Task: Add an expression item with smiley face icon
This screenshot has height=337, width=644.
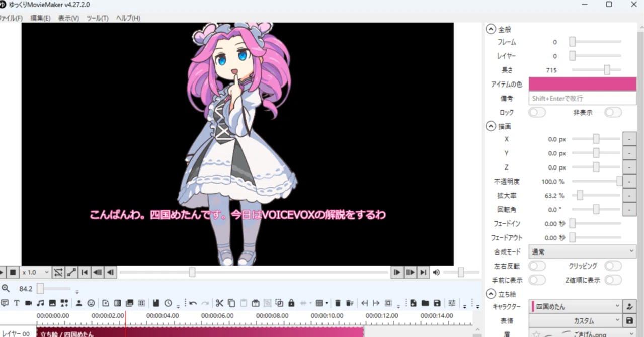Action: pyautogui.click(x=91, y=303)
